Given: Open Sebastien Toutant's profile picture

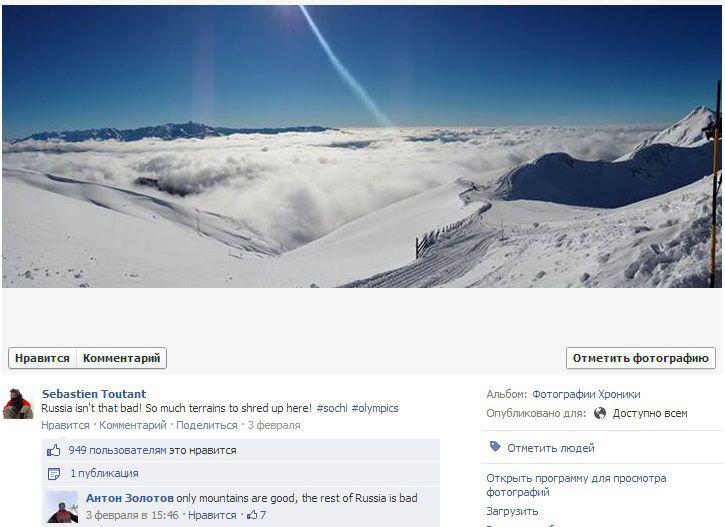Looking at the screenshot, I should (18, 404).
